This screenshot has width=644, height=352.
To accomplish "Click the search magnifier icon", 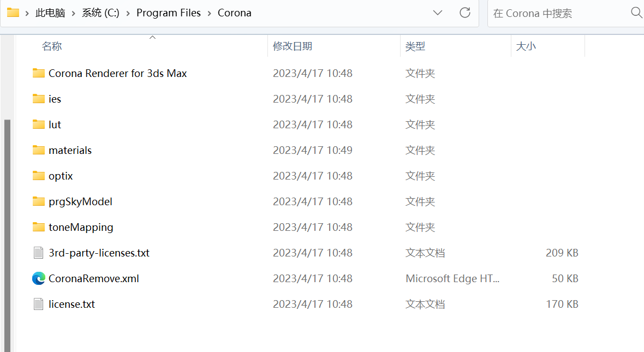I will pos(636,13).
